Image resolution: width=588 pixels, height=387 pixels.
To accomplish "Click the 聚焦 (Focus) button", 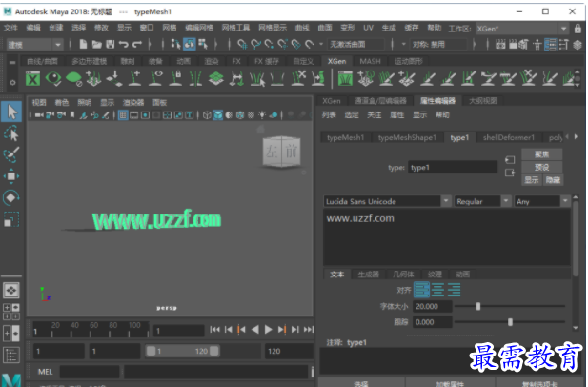I will (542, 154).
